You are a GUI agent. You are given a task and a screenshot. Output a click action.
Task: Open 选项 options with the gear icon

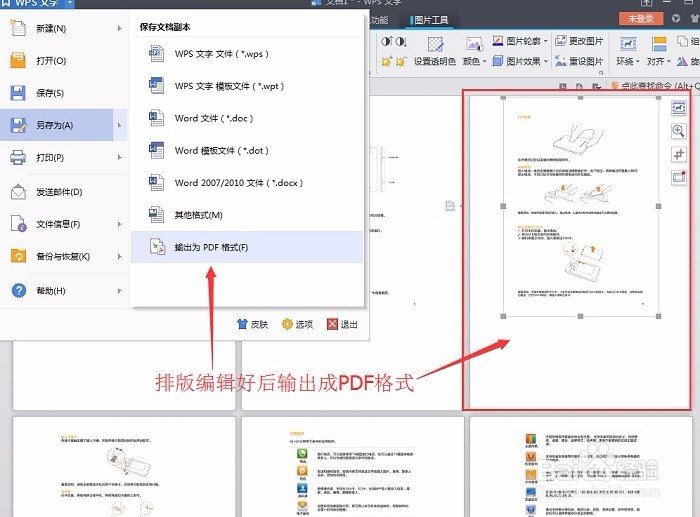[297, 324]
